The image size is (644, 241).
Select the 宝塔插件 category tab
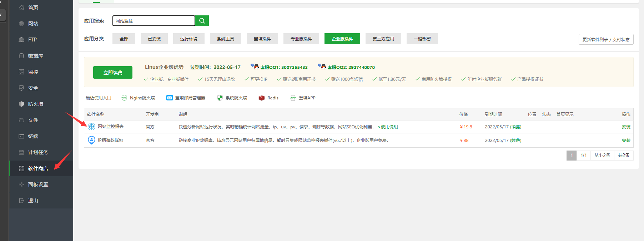coord(262,39)
